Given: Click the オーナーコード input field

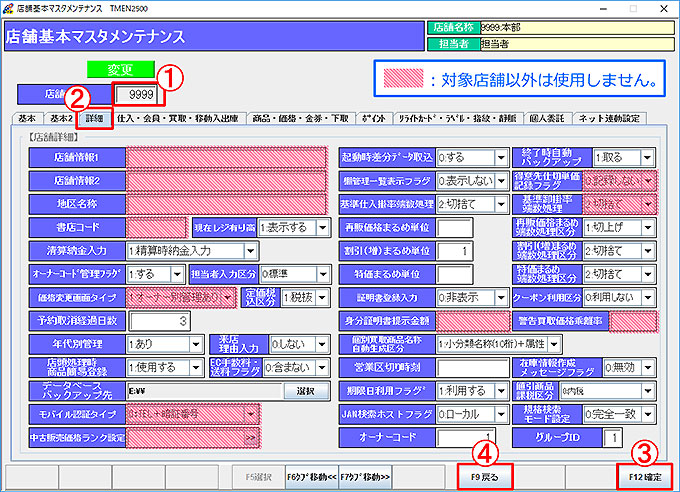Looking at the screenshot, I should click(x=466, y=437).
